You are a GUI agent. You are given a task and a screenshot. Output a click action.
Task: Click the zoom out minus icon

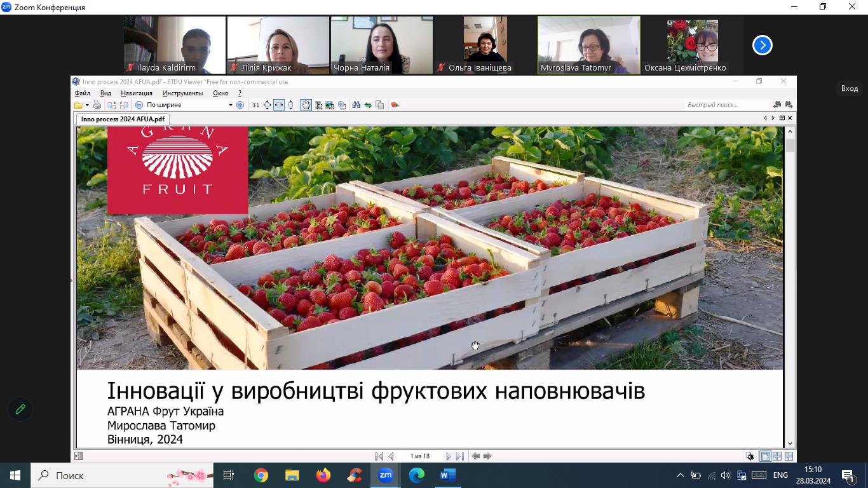139,105
